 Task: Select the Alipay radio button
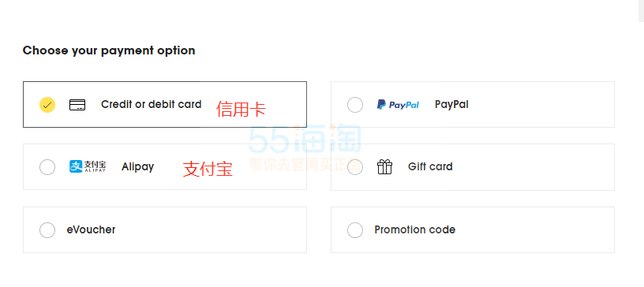click(x=47, y=167)
